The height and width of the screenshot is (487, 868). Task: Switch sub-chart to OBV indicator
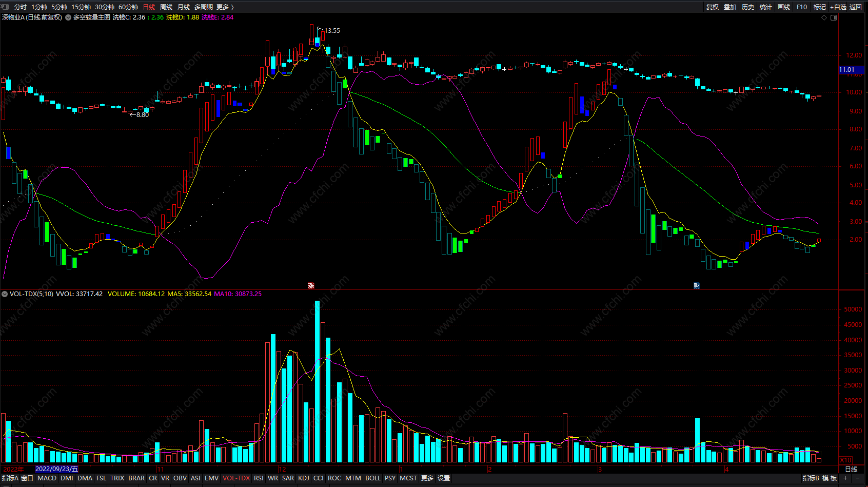[180, 478]
